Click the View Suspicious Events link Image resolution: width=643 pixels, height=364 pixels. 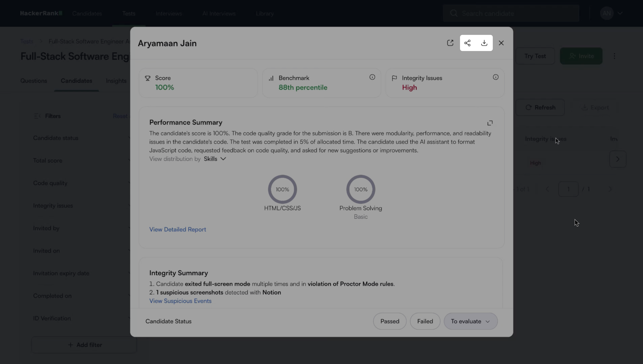coord(180,301)
